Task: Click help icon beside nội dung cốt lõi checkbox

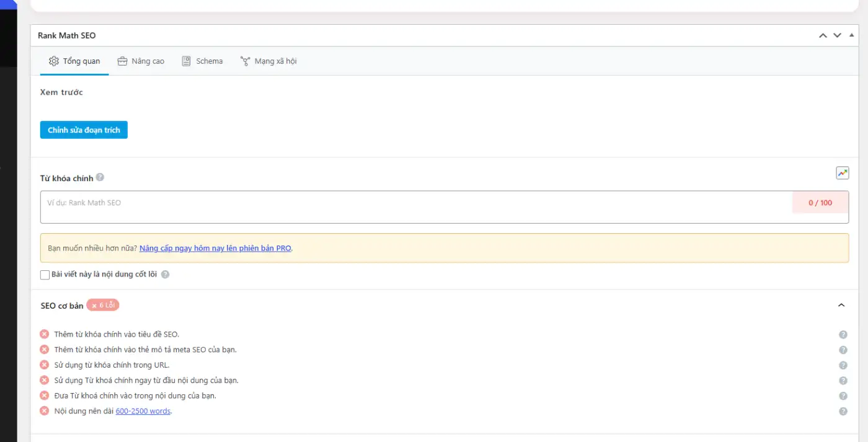Action: point(165,274)
